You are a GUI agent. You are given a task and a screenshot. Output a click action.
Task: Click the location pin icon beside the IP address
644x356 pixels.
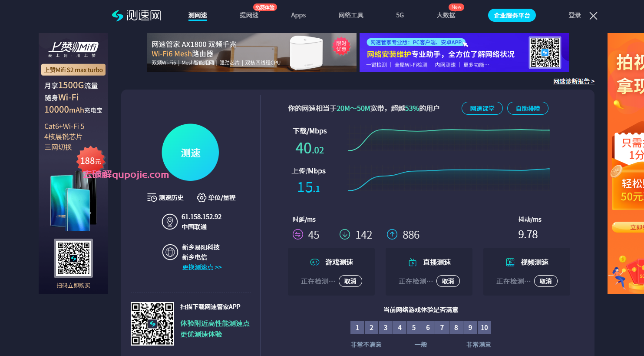click(169, 222)
